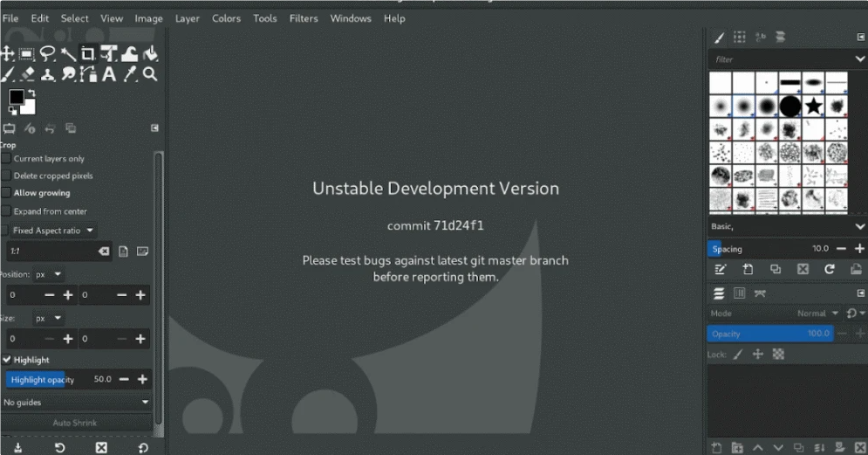Select the Warp Transform tool
Image resolution: width=868 pixels, height=455 pixels.
pyautogui.click(x=129, y=54)
